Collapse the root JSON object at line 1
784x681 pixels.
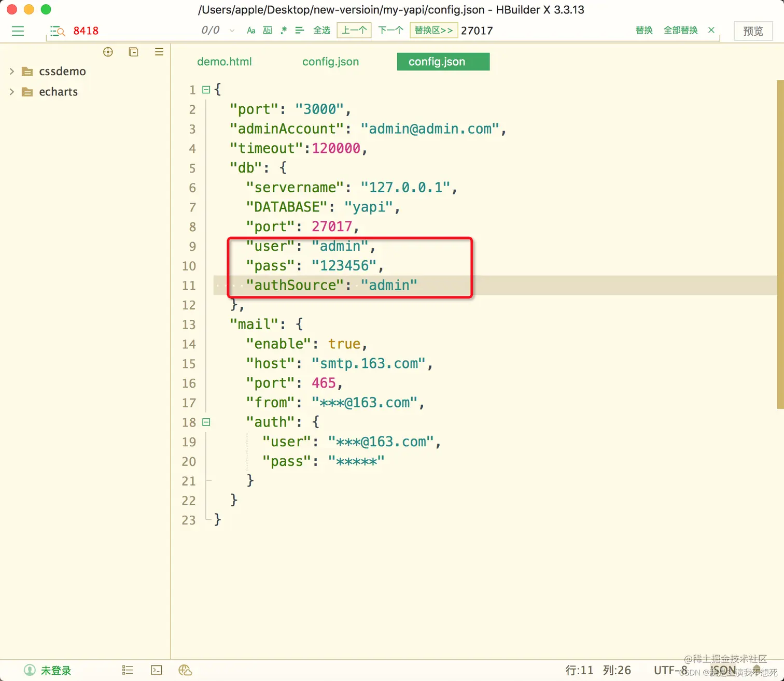coord(206,90)
